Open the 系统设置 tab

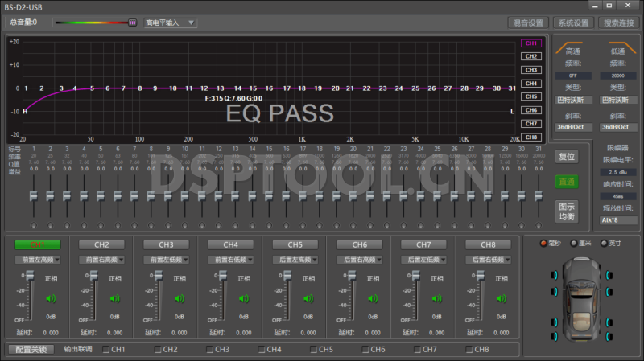pos(574,23)
